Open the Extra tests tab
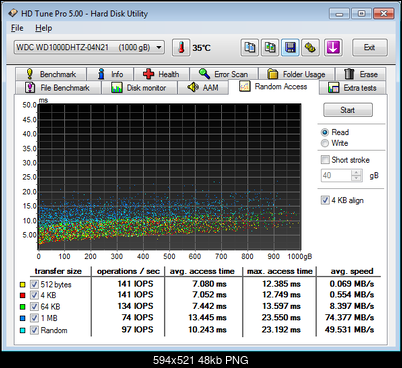The height and width of the screenshot is (368, 402). click(x=352, y=88)
